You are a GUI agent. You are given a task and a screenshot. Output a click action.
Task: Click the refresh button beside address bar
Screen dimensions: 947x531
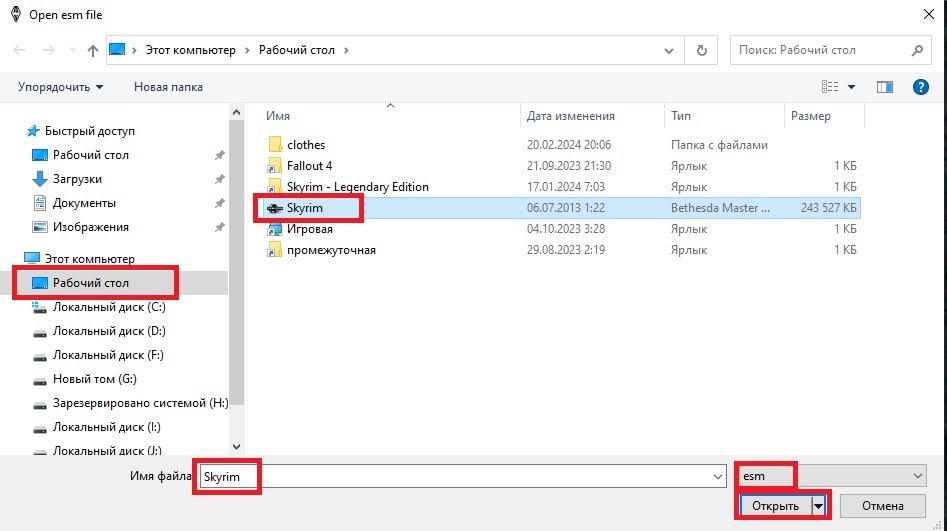pos(701,50)
